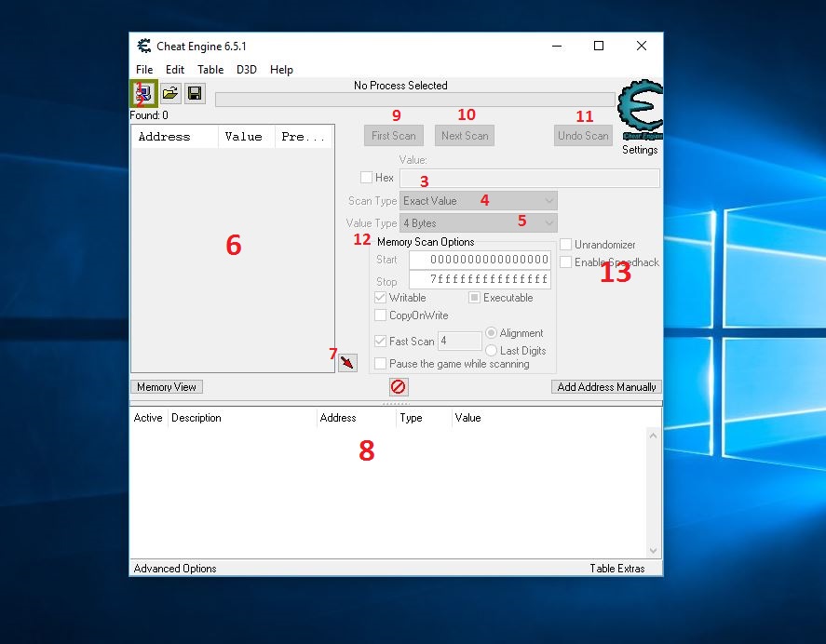Click the Fast Scan alignment value field
Image resolution: width=826 pixels, height=644 pixels.
pos(460,341)
